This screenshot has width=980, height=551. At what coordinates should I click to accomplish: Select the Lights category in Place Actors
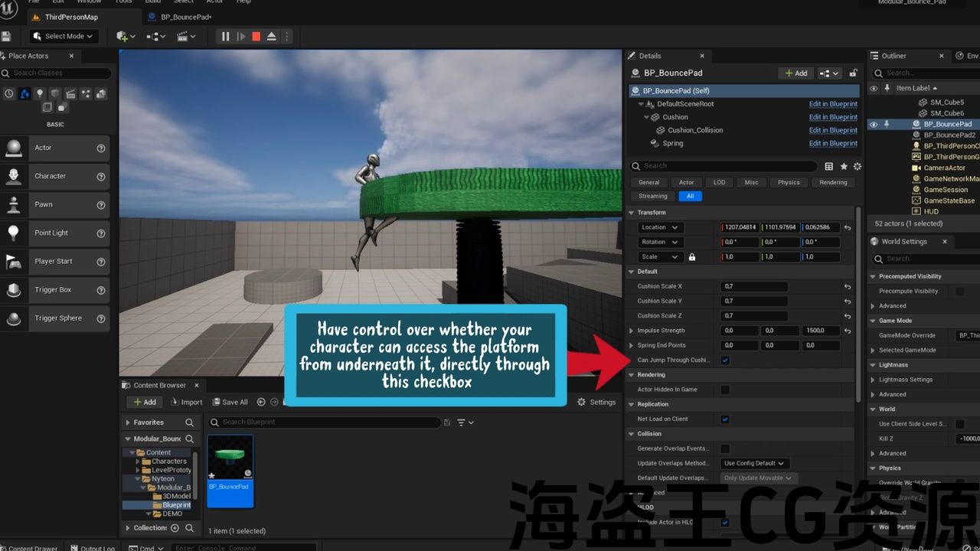(40, 93)
